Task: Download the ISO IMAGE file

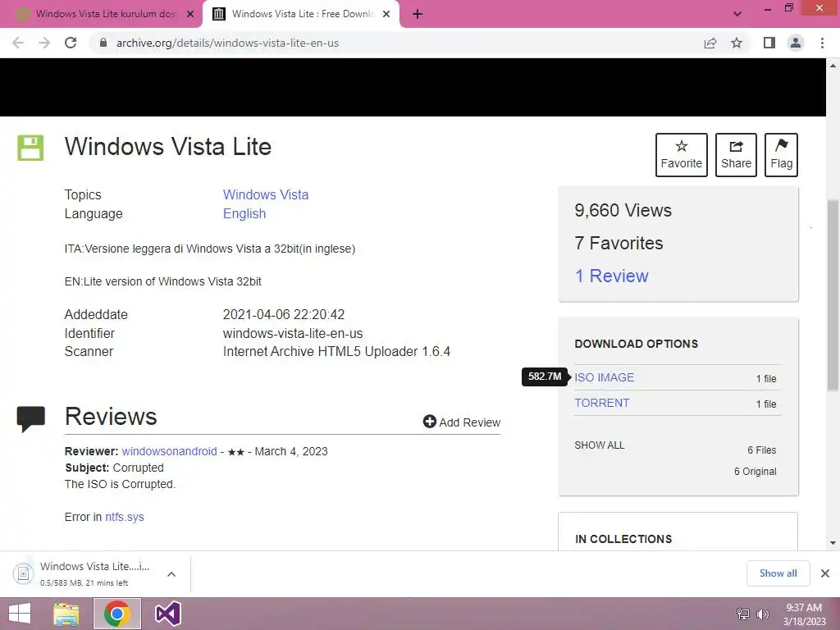Action: point(605,377)
